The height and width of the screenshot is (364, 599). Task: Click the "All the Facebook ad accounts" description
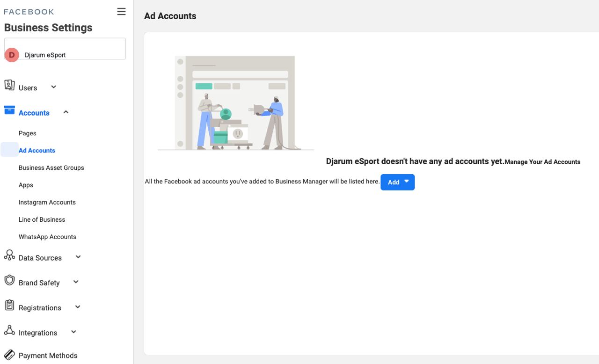pos(262,182)
